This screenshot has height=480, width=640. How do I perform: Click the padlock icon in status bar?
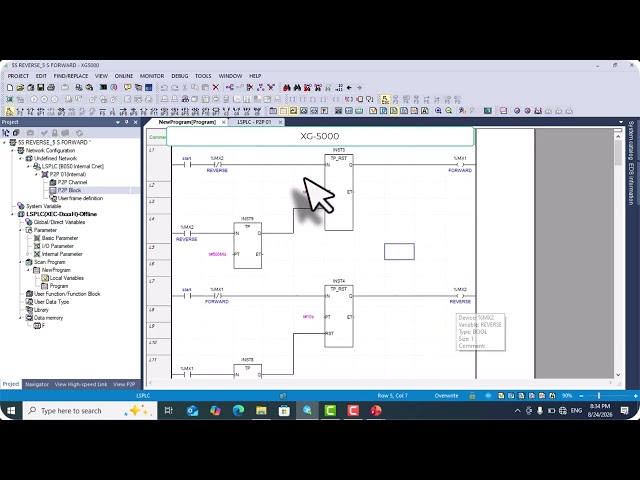point(472,396)
